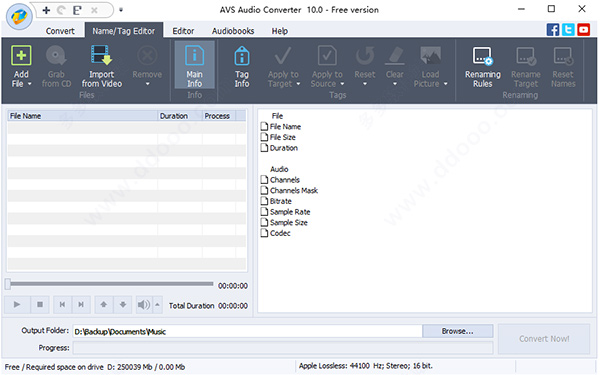Move file down with arrow button
This screenshot has height=375, width=600.
tap(122, 305)
